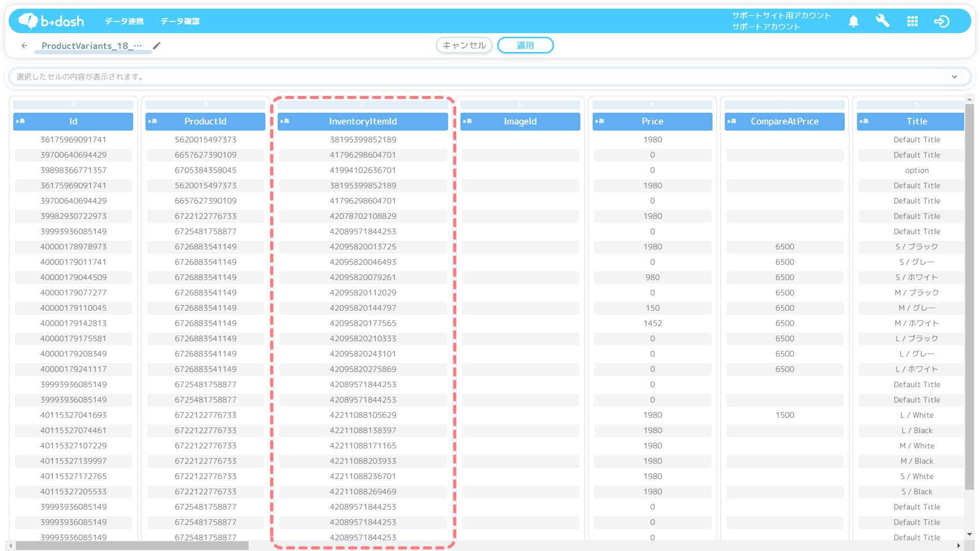980x551 pixels.
Task: Click type icon on Price column
Action: pyautogui.click(x=600, y=121)
